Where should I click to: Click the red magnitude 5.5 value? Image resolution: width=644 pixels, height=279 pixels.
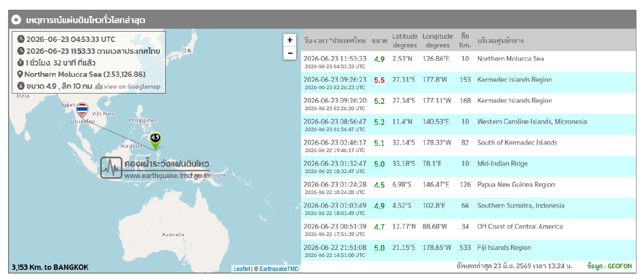tap(379, 80)
